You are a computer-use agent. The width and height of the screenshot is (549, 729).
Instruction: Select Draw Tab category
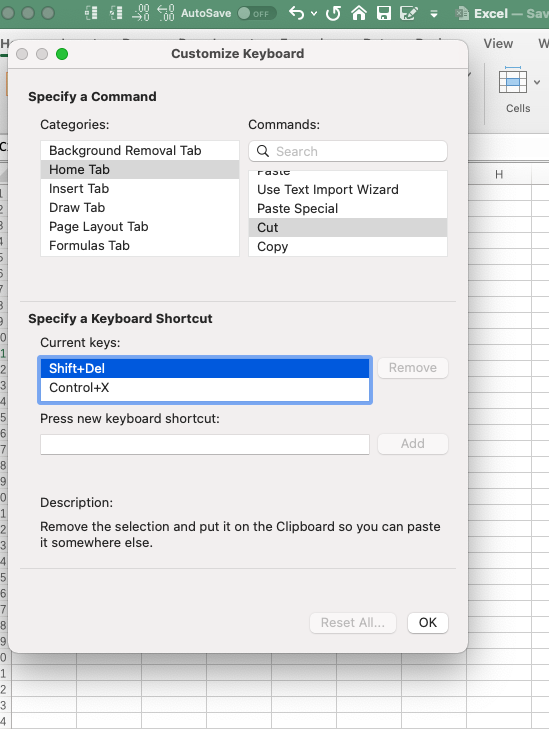[140, 208]
